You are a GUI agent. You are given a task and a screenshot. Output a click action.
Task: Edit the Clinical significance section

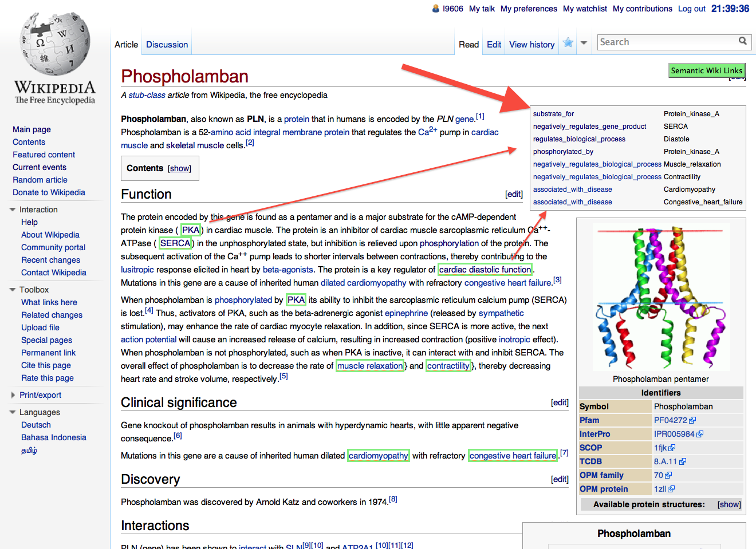click(x=560, y=402)
